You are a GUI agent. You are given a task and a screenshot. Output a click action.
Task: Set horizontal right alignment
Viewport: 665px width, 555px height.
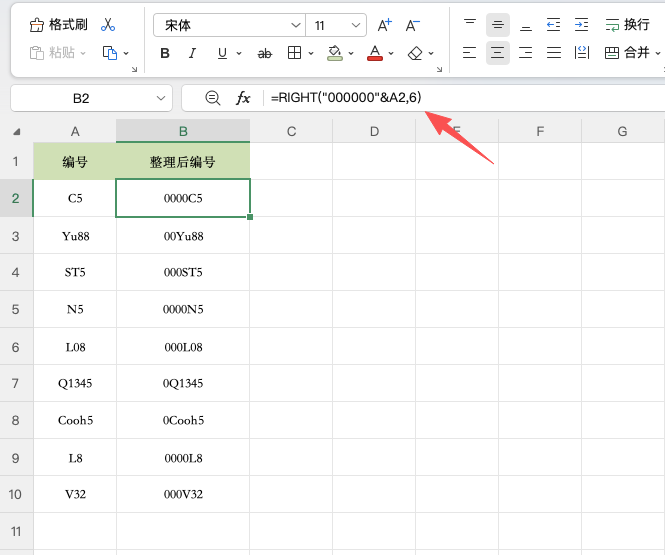tap(525, 53)
